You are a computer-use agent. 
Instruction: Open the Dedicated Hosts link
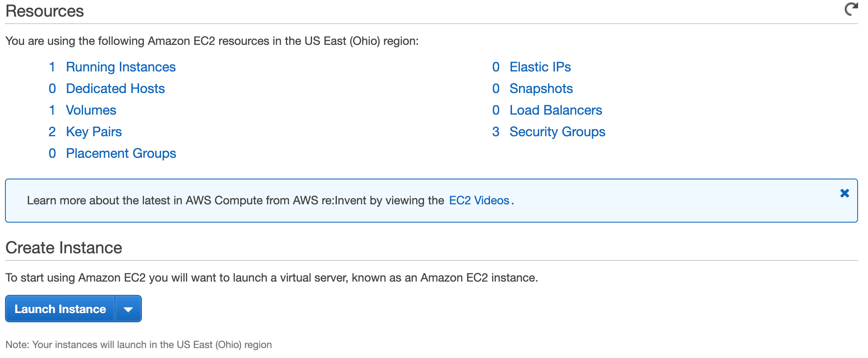[115, 88]
